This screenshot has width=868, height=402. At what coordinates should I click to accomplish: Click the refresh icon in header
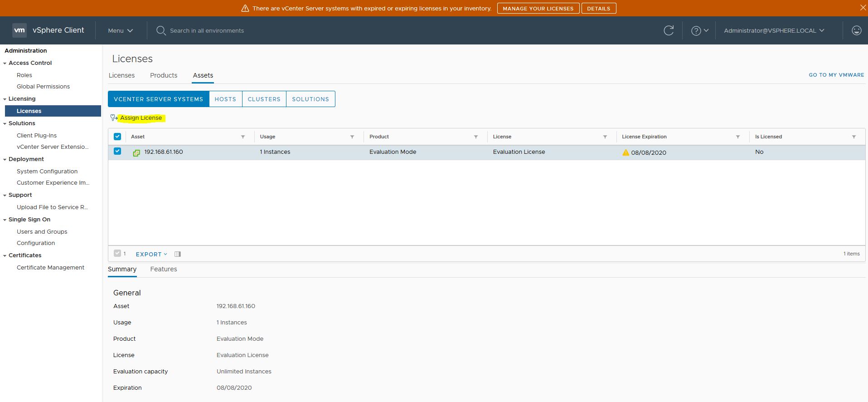[669, 30]
